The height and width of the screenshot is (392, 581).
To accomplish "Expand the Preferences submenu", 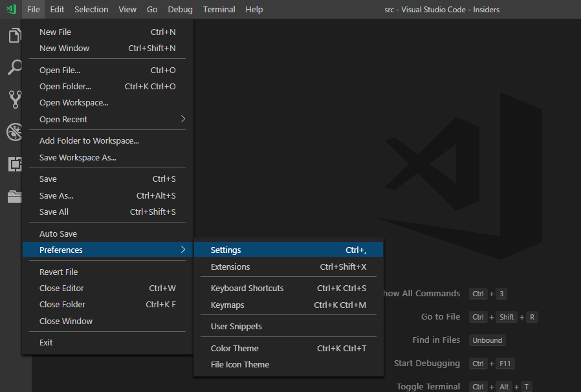I will coord(61,250).
